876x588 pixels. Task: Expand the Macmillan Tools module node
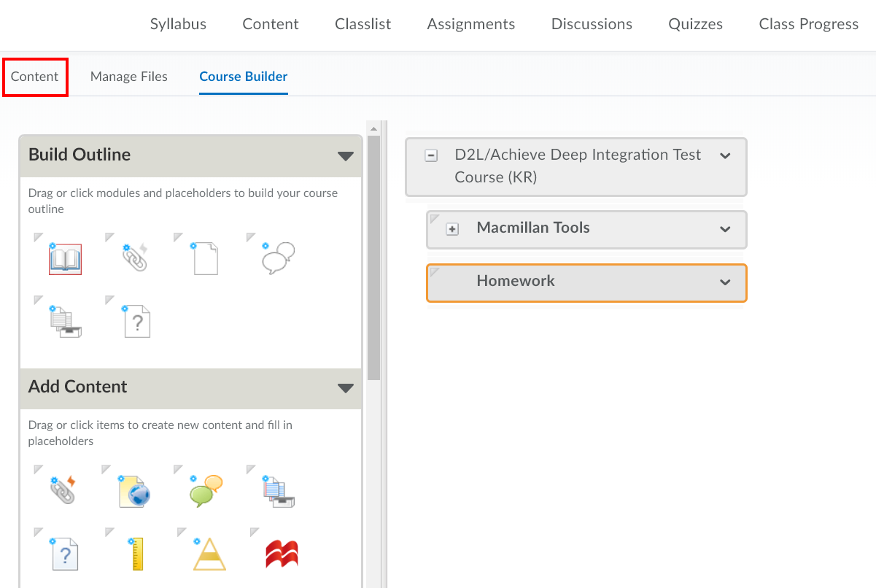[x=452, y=228]
